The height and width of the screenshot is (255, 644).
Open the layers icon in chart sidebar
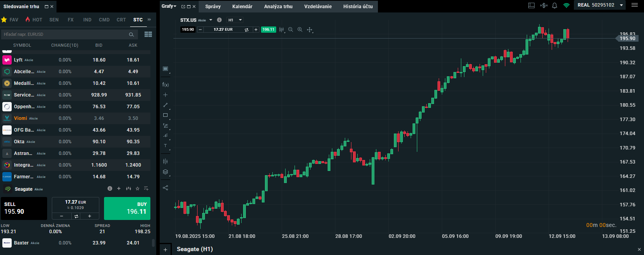166,172
